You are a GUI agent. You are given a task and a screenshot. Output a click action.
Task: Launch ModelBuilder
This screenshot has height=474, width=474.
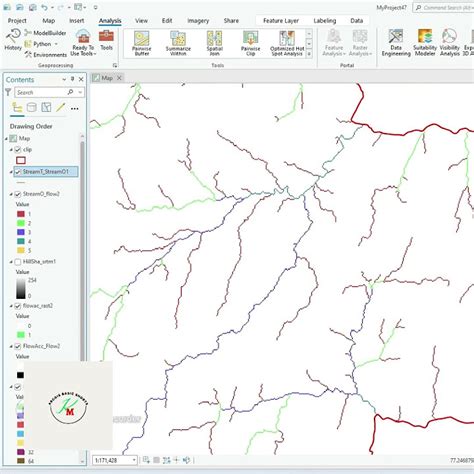(45, 33)
